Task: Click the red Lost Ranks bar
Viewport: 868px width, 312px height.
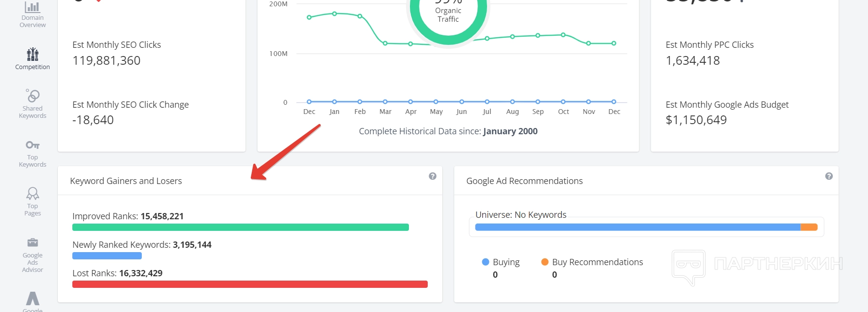Action: (x=250, y=284)
